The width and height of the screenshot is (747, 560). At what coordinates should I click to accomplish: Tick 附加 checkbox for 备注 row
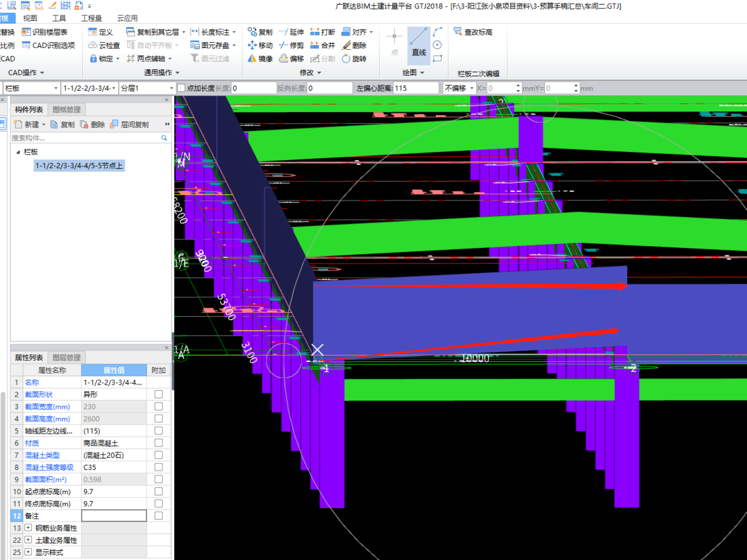[159, 516]
